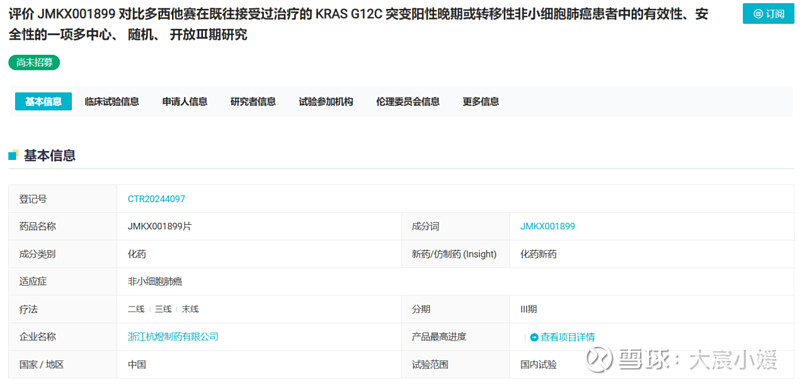Screen dimensions: 800x384
Task: Switch to the 临床试验信息 tab
Action: point(112,101)
